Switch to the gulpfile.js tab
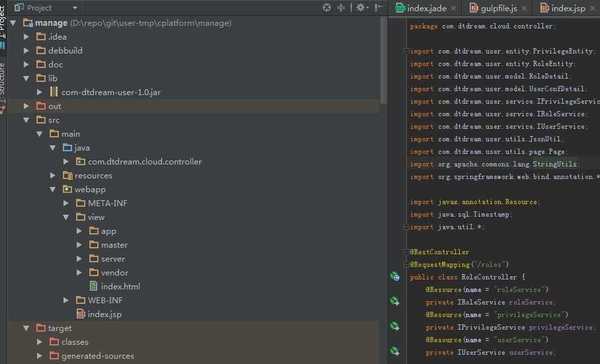 499,9
